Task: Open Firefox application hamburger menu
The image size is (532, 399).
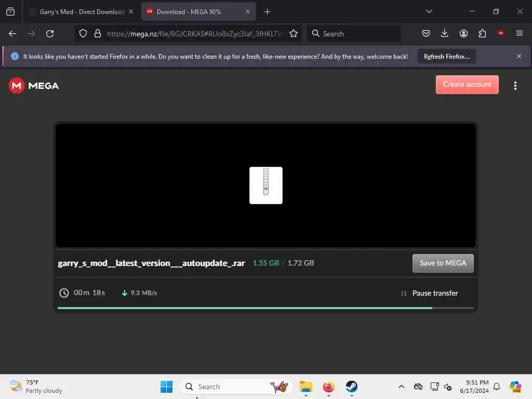Action: click(x=520, y=33)
